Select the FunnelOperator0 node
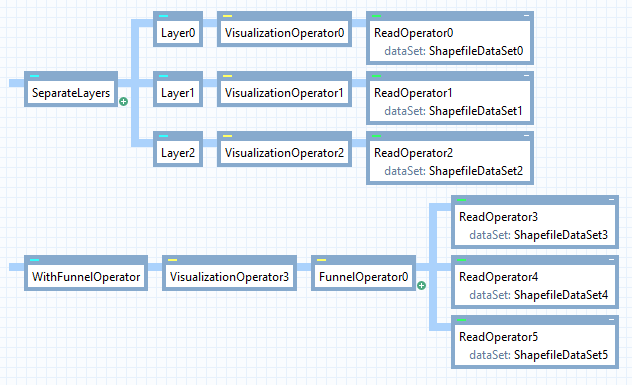This screenshot has width=632, height=385. pos(364,273)
